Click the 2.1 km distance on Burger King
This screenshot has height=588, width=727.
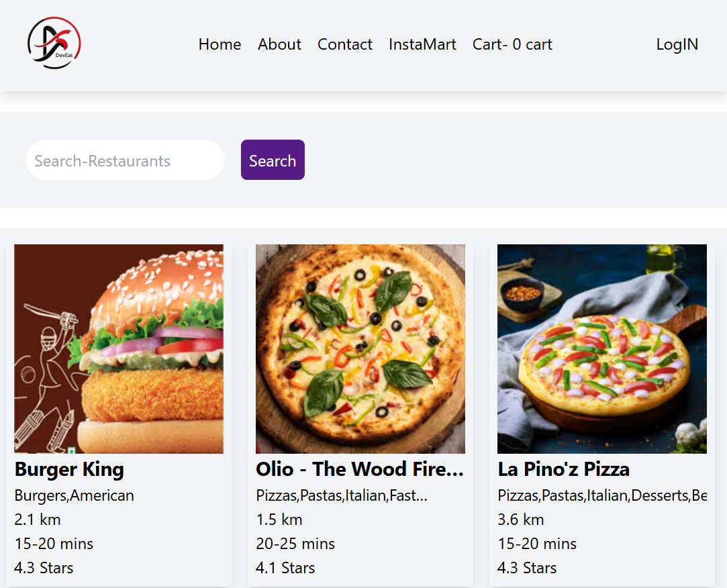pyautogui.click(x=38, y=520)
